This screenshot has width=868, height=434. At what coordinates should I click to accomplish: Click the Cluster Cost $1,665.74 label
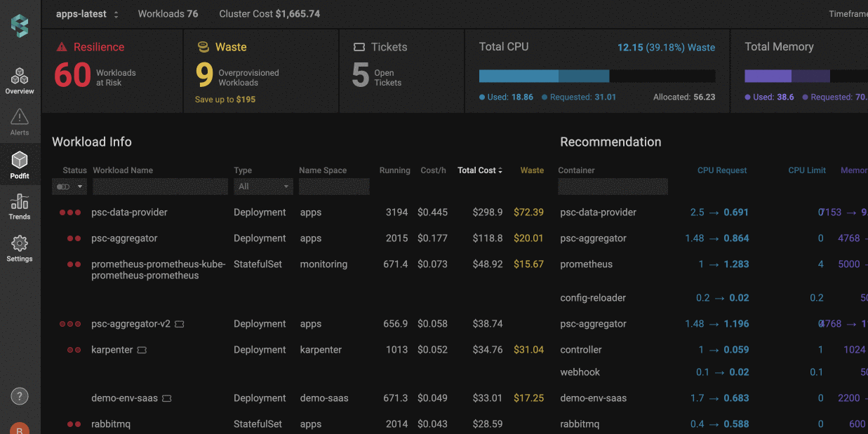[x=270, y=14]
